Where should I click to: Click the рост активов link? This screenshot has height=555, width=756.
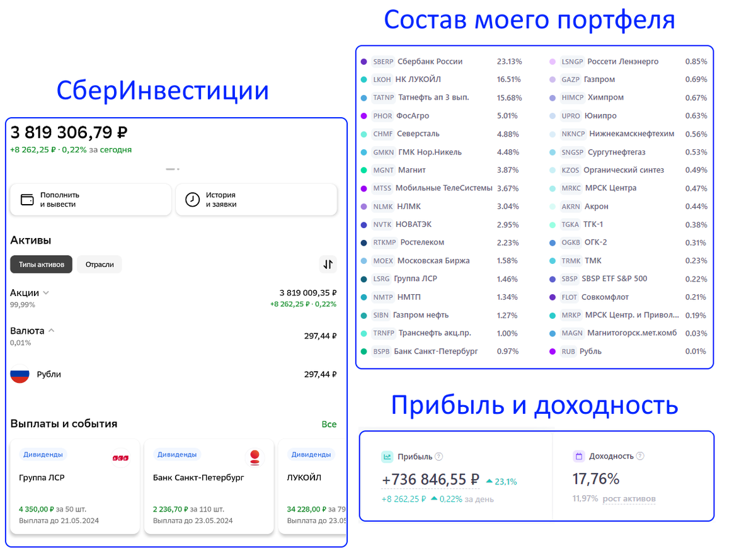pyautogui.click(x=629, y=499)
